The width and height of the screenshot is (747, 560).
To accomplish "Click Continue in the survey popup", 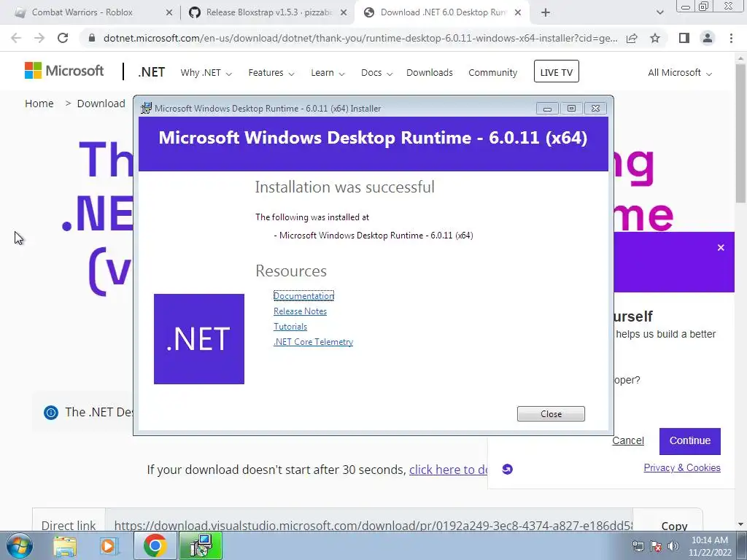I will 690,441.
